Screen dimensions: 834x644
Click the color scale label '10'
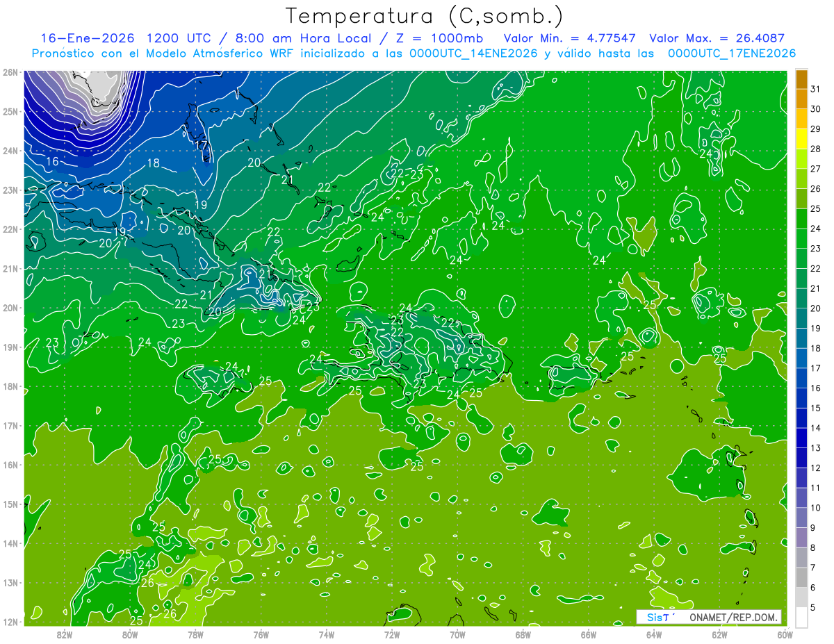[816, 508]
